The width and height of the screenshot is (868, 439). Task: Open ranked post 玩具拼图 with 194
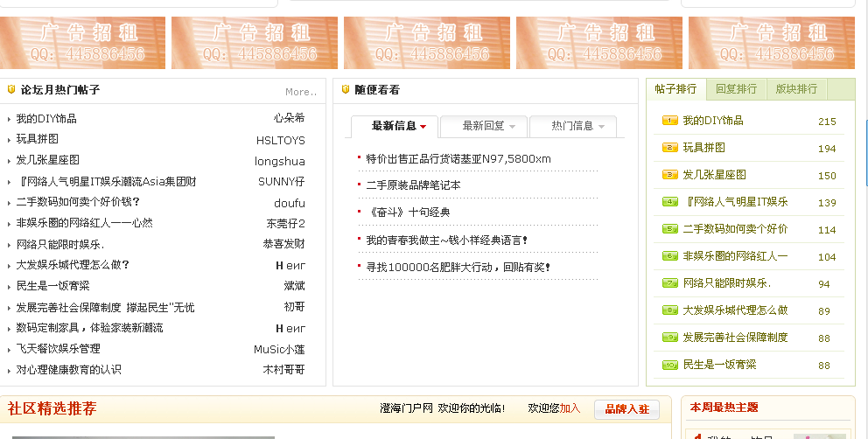coord(703,147)
